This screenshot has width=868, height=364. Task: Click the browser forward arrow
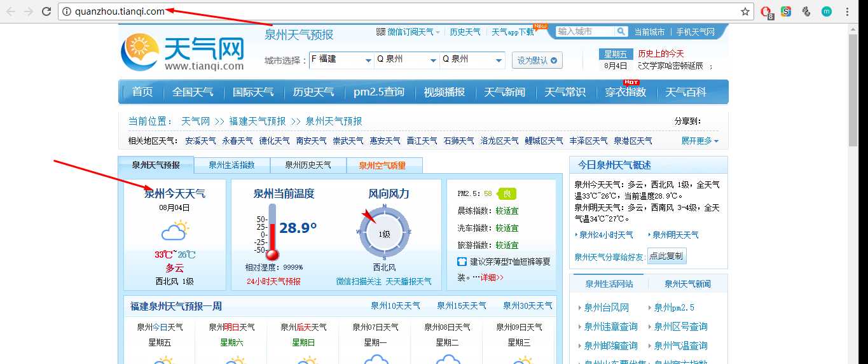29,11
